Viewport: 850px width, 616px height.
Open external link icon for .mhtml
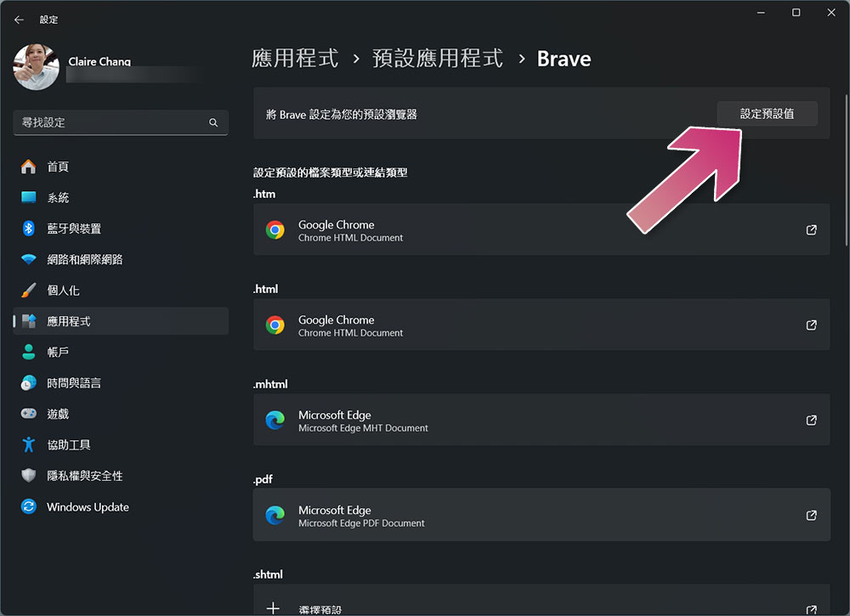point(811,420)
